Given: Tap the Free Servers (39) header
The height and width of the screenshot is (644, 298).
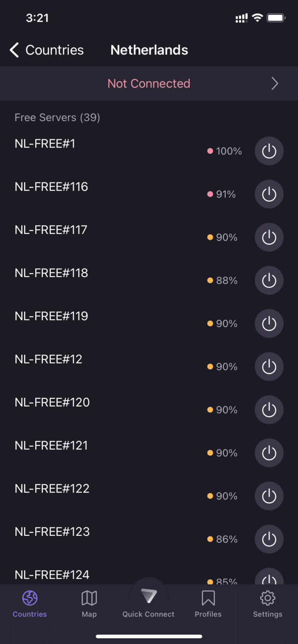Looking at the screenshot, I should click(x=58, y=117).
